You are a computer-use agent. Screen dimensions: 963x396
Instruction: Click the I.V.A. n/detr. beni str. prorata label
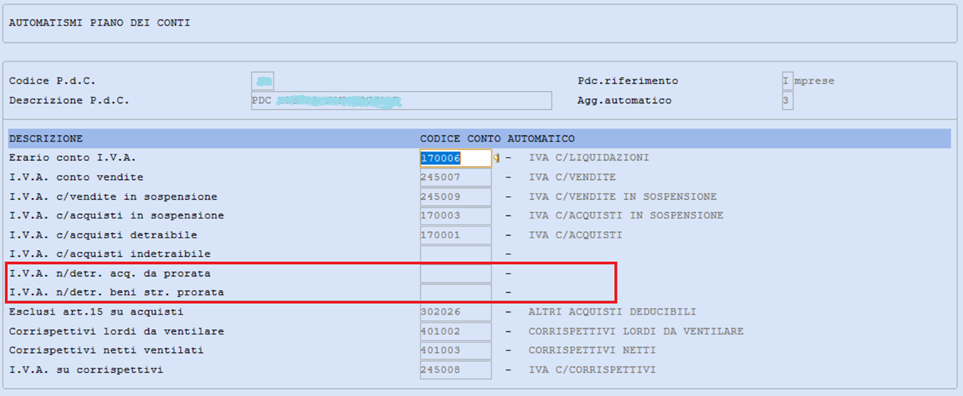pos(117,293)
